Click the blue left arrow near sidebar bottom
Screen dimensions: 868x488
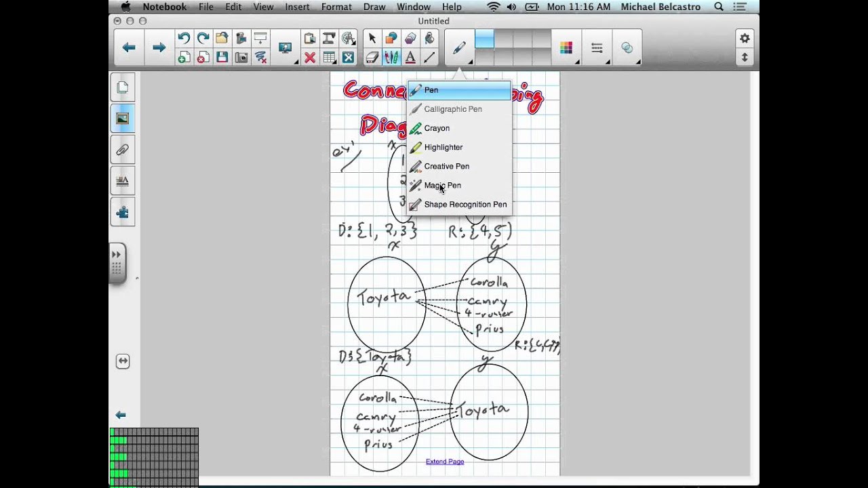[x=121, y=415]
